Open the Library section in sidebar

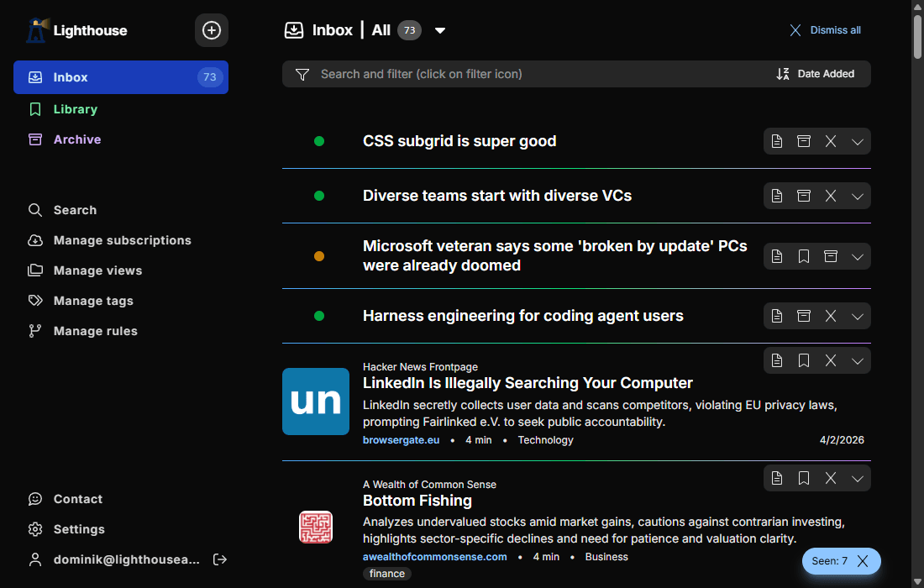coord(76,109)
